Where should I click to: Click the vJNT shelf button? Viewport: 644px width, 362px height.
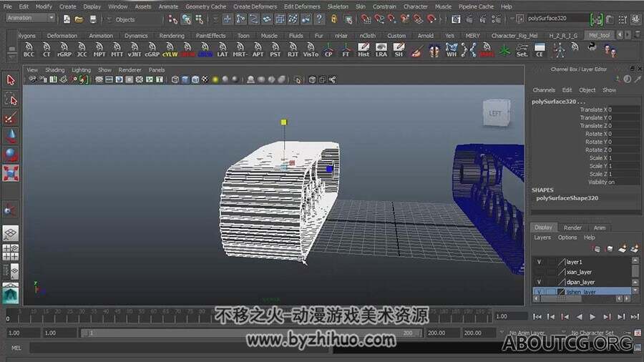pos(135,49)
